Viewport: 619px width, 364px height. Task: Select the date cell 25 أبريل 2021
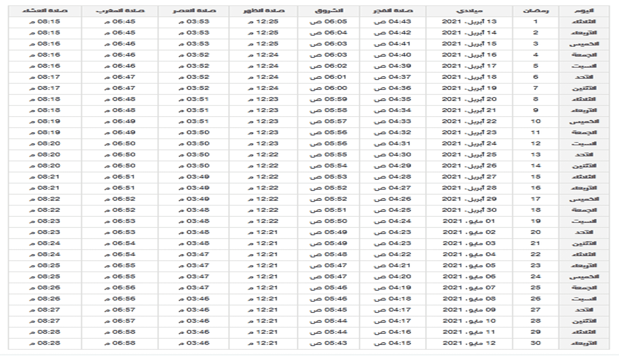(469, 155)
